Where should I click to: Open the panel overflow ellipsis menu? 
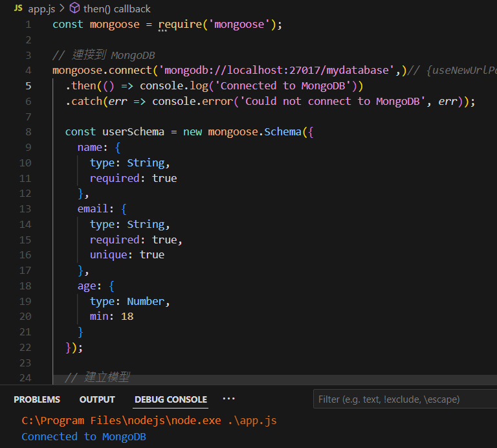tap(228, 399)
